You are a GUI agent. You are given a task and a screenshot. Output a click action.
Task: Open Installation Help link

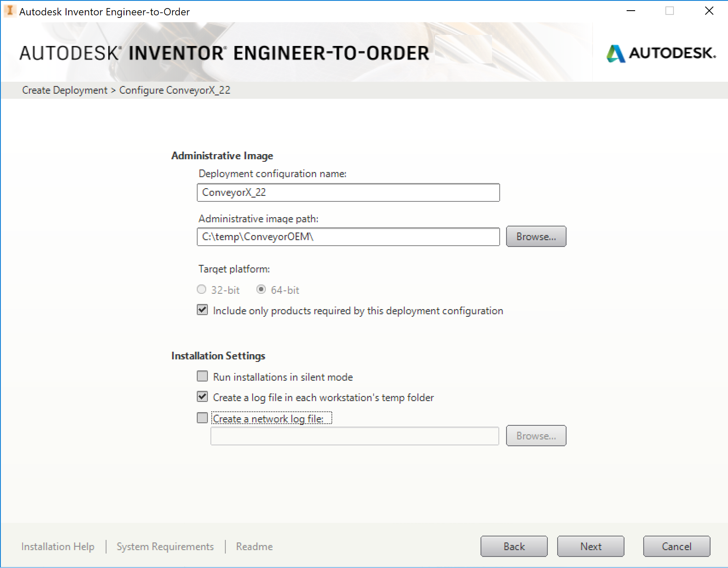tap(58, 546)
